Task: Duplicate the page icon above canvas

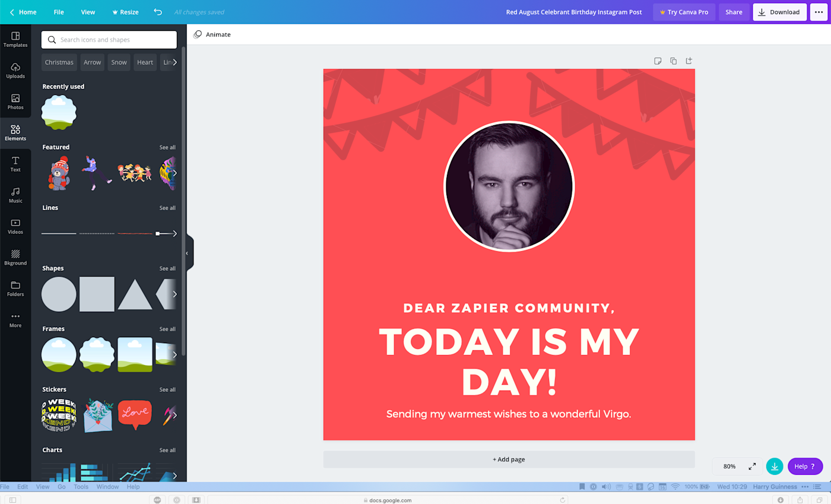Action: point(673,61)
